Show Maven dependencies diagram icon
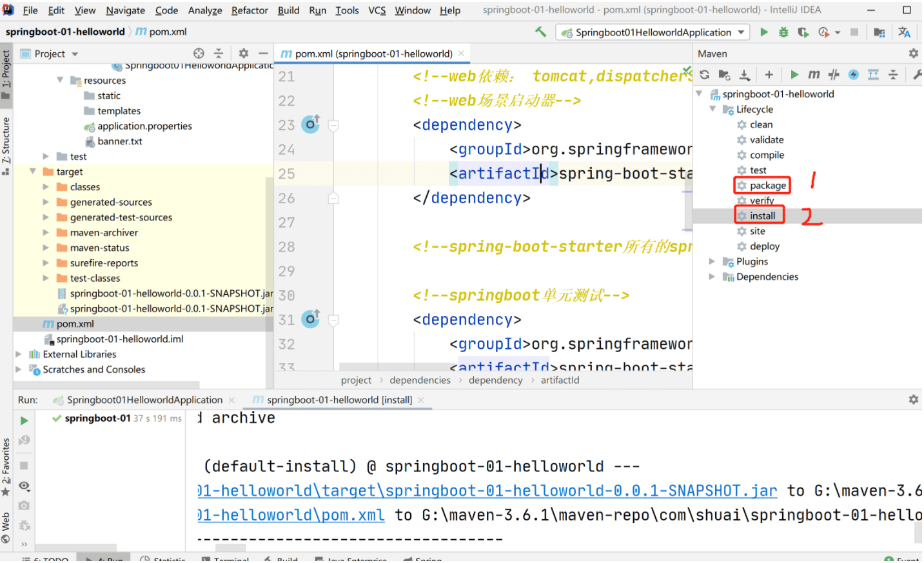 click(873, 75)
